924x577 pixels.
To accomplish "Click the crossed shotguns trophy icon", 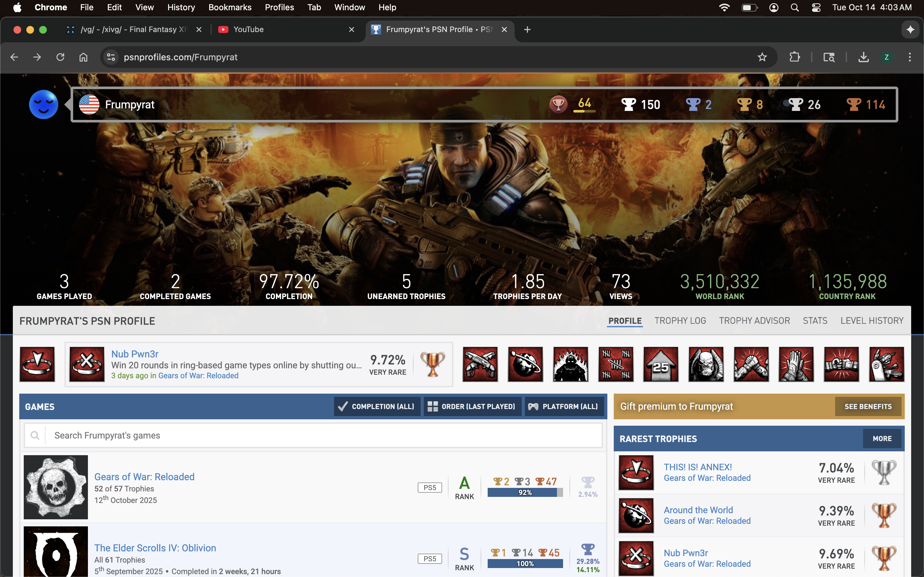I will (x=480, y=364).
